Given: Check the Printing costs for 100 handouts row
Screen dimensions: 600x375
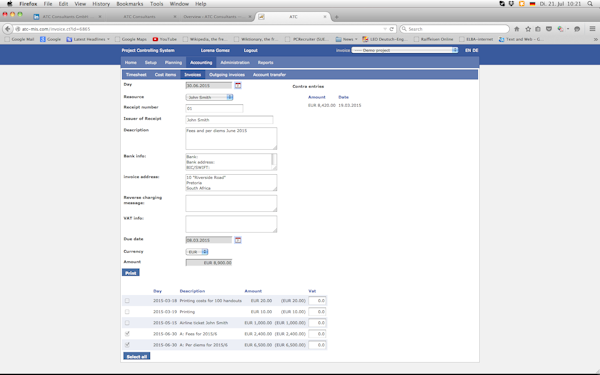Looking at the screenshot, I should click(127, 301).
